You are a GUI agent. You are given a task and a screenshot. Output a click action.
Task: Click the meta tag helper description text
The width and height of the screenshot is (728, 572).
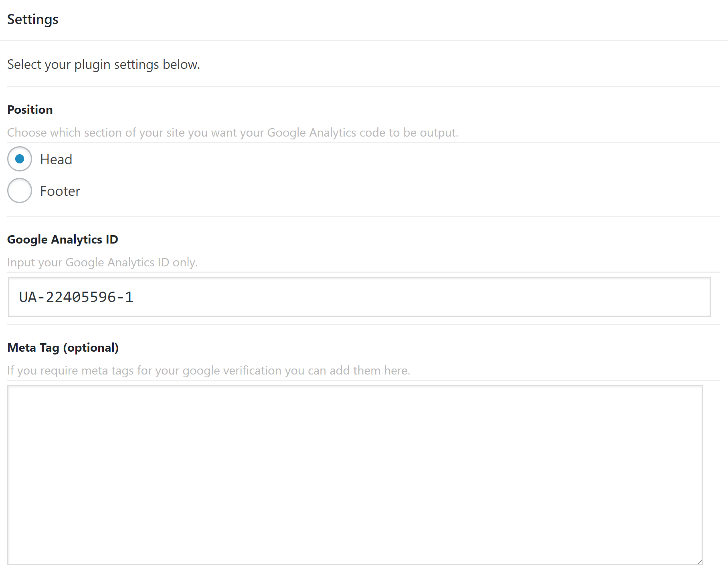point(208,370)
